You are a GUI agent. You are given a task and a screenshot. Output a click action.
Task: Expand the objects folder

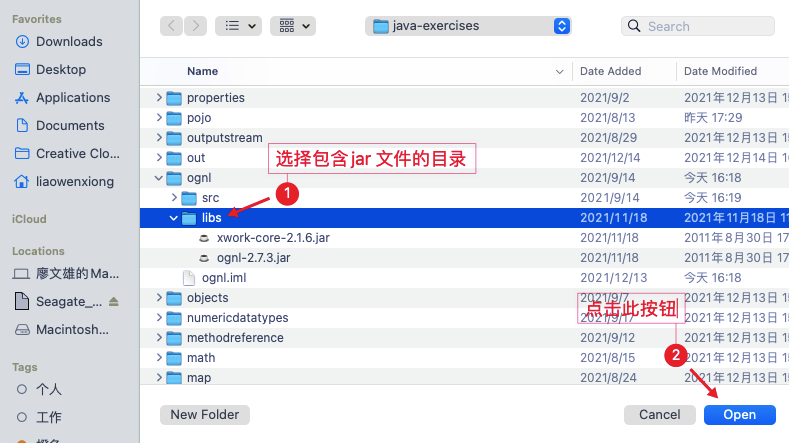click(159, 298)
